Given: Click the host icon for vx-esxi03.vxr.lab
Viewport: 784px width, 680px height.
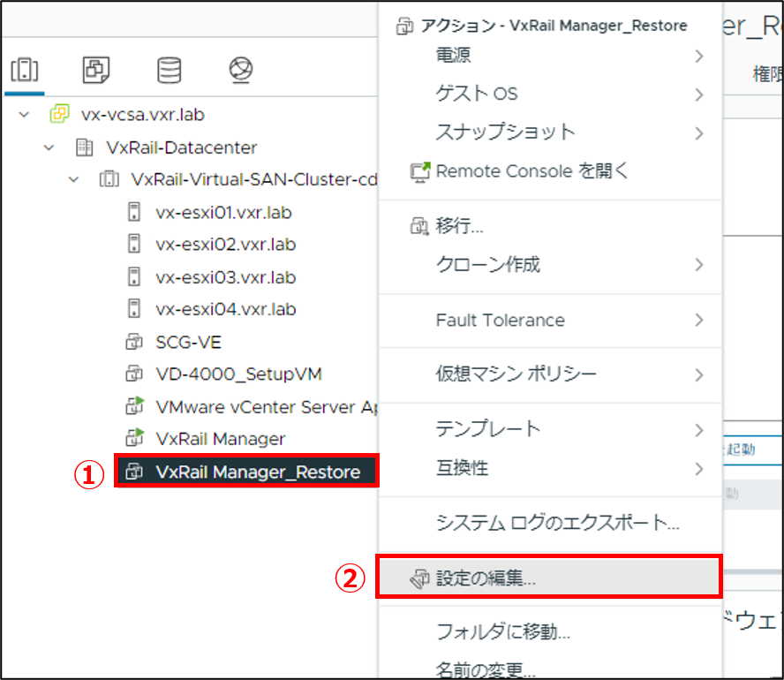Looking at the screenshot, I should pos(134,276).
